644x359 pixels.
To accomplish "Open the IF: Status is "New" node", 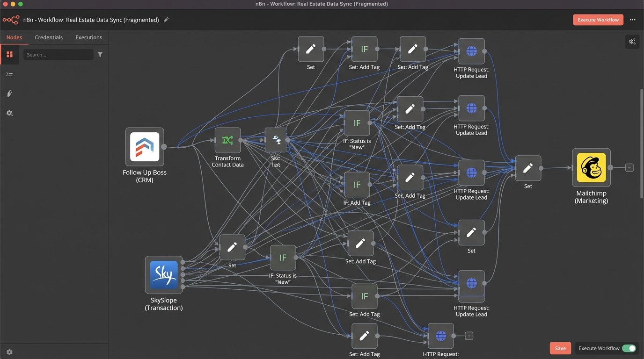I will pyautogui.click(x=357, y=123).
